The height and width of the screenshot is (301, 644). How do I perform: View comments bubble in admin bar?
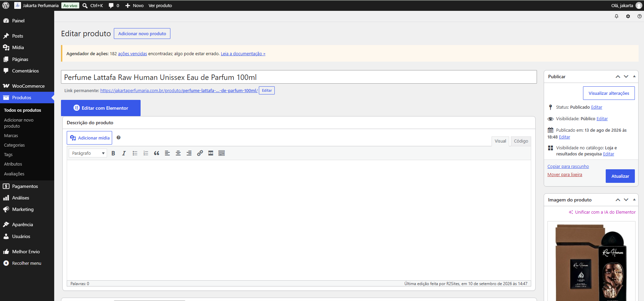point(114,5)
